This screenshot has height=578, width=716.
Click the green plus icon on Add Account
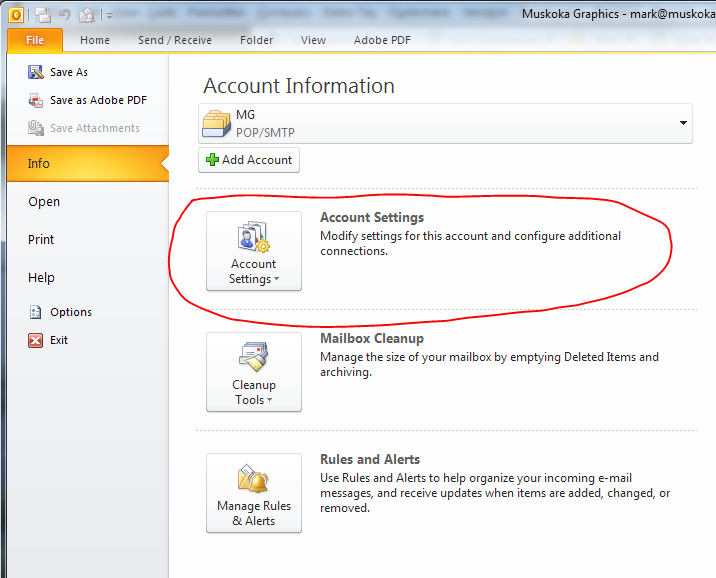[x=212, y=160]
